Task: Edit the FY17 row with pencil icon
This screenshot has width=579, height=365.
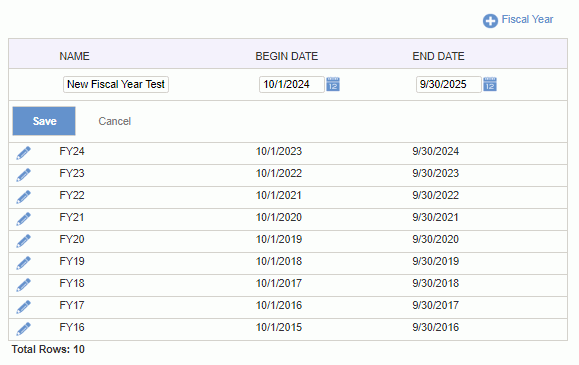Action: (x=23, y=307)
